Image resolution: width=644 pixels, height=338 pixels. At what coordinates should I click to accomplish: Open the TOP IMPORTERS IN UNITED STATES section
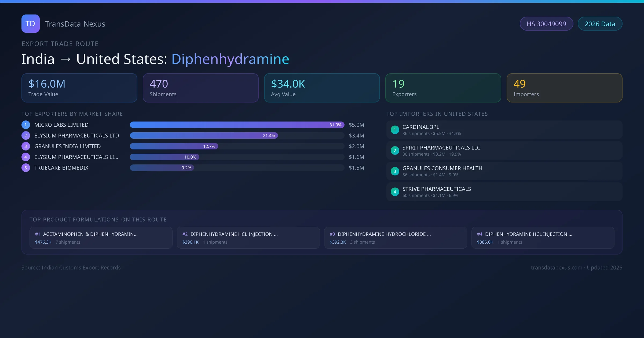click(437, 114)
